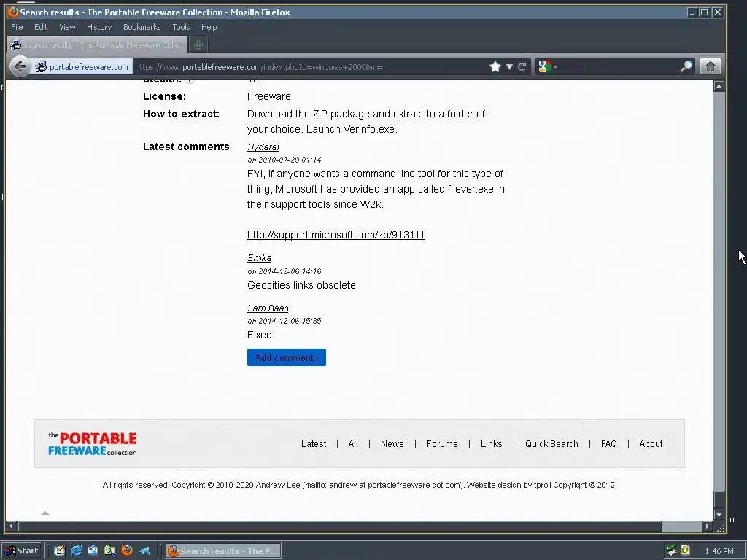
Task: Click the search bar magnifier icon
Action: [x=686, y=66]
